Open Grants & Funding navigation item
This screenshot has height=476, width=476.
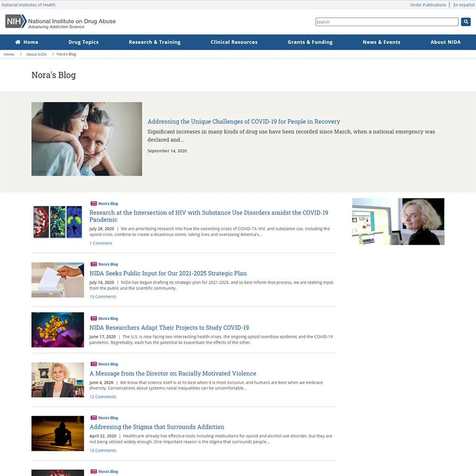[310, 42]
